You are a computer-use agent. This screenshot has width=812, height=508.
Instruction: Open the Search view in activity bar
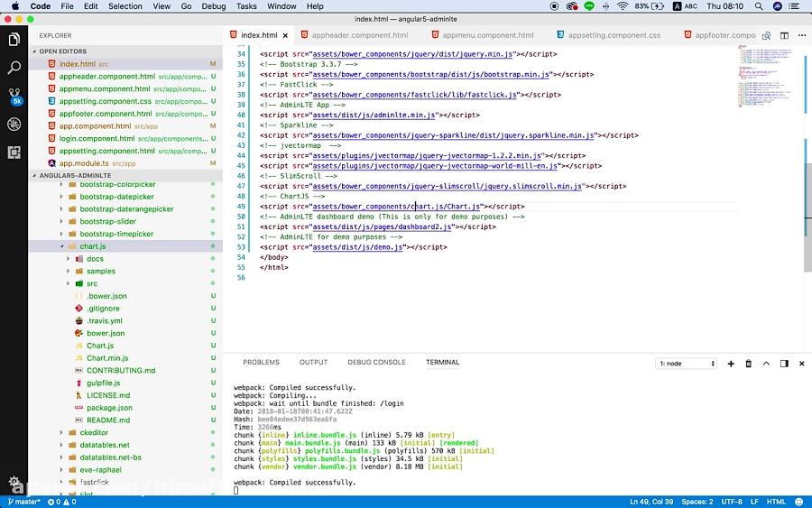click(x=14, y=68)
